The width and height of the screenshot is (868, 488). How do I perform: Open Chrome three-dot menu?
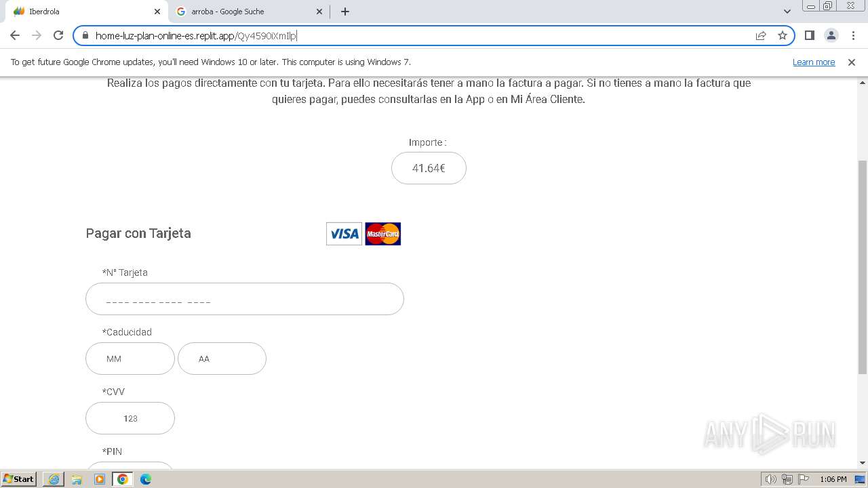853,35
